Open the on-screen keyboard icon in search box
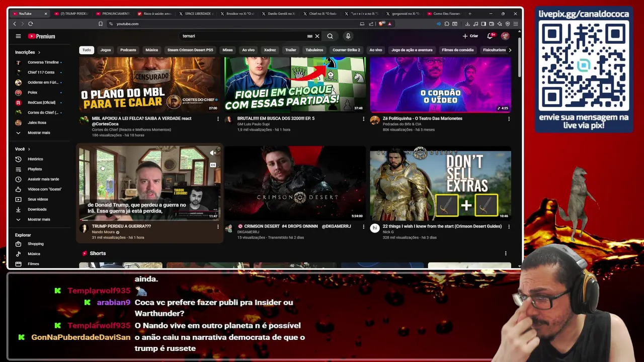Screen dimensions: 644x362 pyautogui.click(x=309, y=36)
